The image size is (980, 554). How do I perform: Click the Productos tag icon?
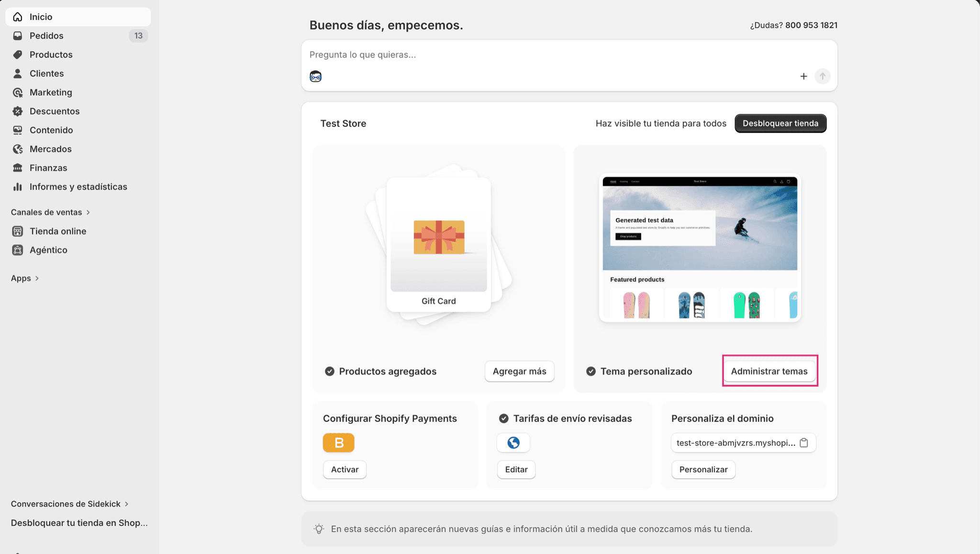18,55
